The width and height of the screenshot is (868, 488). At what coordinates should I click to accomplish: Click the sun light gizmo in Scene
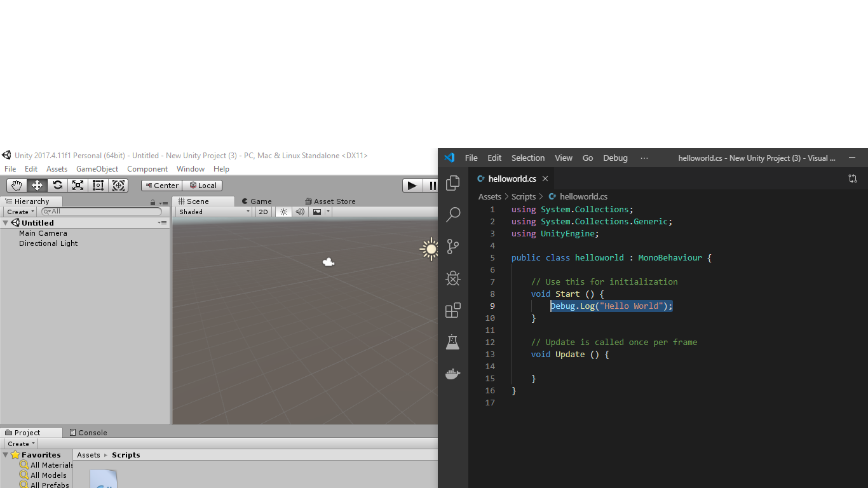[x=430, y=249]
